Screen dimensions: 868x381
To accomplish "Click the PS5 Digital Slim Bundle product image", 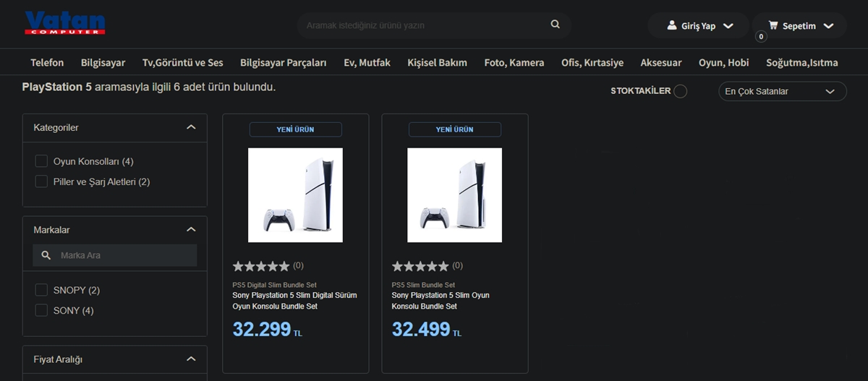I will [x=295, y=195].
